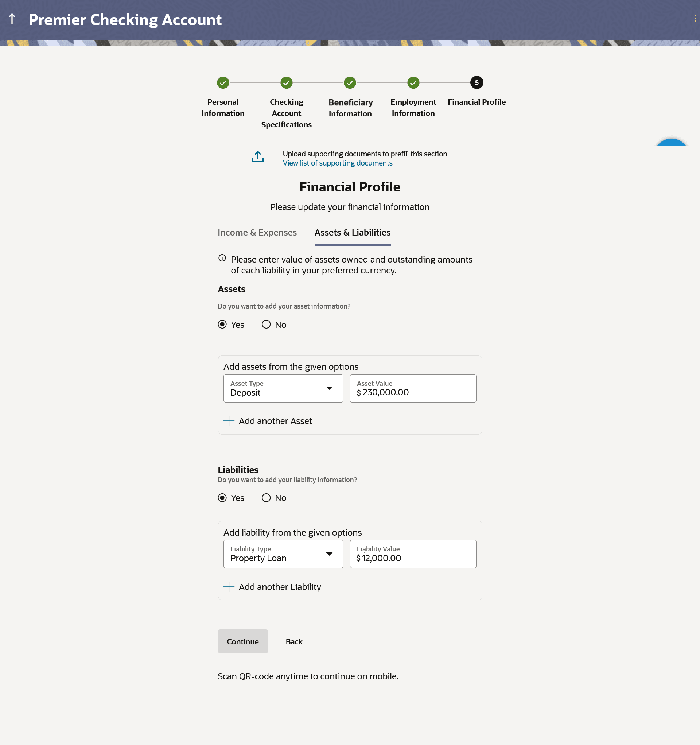Image resolution: width=700 pixels, height=745 pixels.
Task: Click the upload documents icon
Action: [257, 157]
